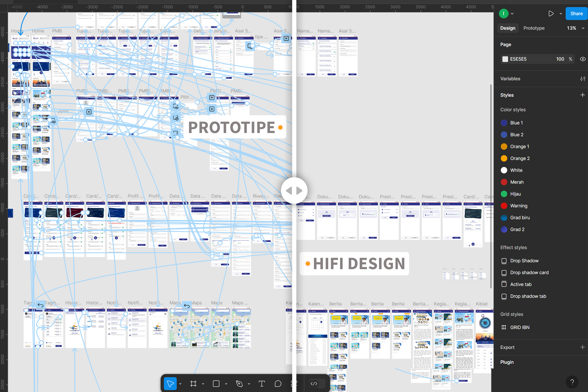Click the Drop Shadow effect style checkbox thumbnail
The image size is (588, 392).
(x=504, y=261)
